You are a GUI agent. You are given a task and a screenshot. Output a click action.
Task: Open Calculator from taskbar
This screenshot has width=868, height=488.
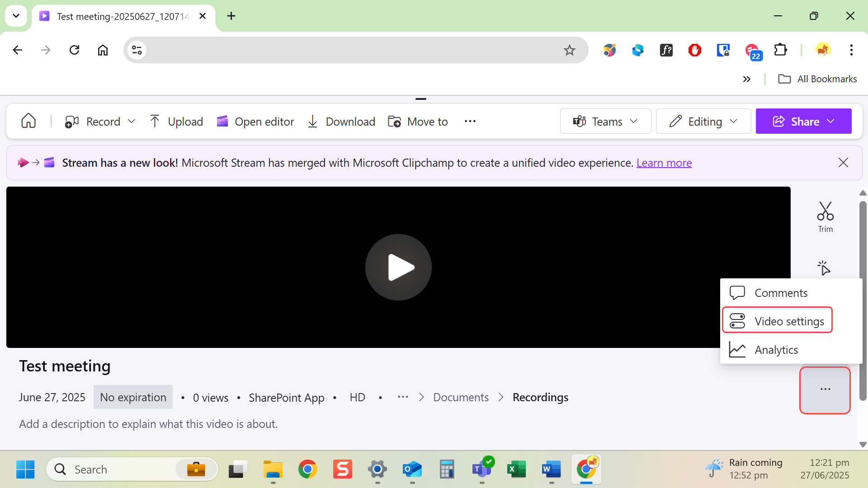[x=447, y=469]
